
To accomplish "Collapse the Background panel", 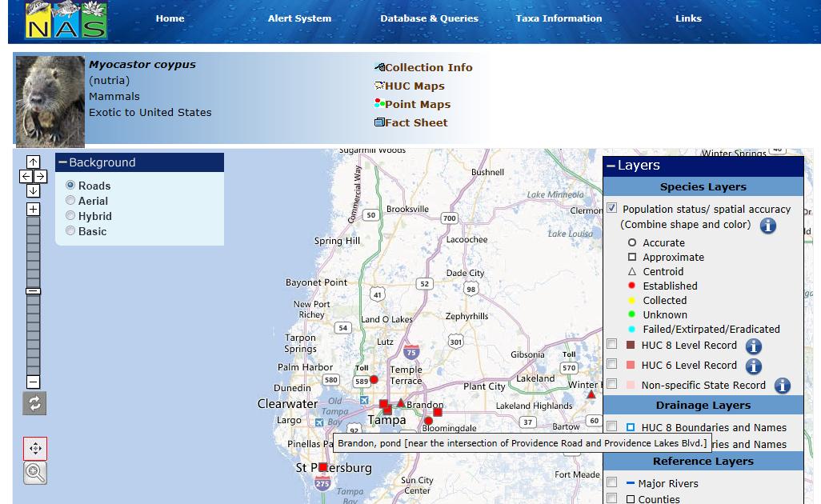I will click(62, 162).
